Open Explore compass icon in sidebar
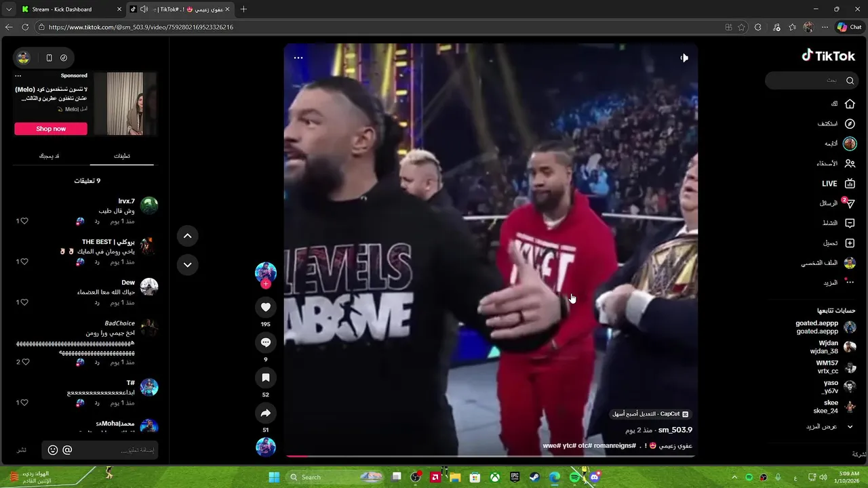Viewport: 868px width, 488px height. click(x=837, y=124)
